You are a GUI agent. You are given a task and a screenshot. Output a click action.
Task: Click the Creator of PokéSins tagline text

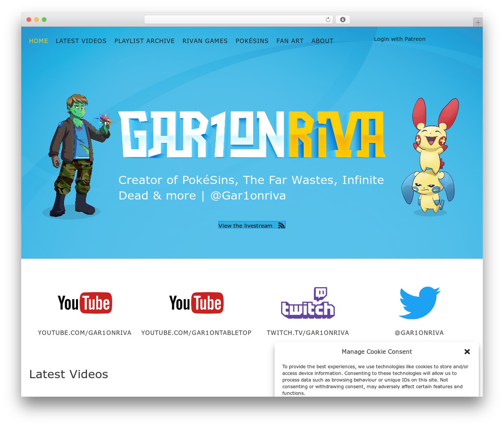(251, 188)
